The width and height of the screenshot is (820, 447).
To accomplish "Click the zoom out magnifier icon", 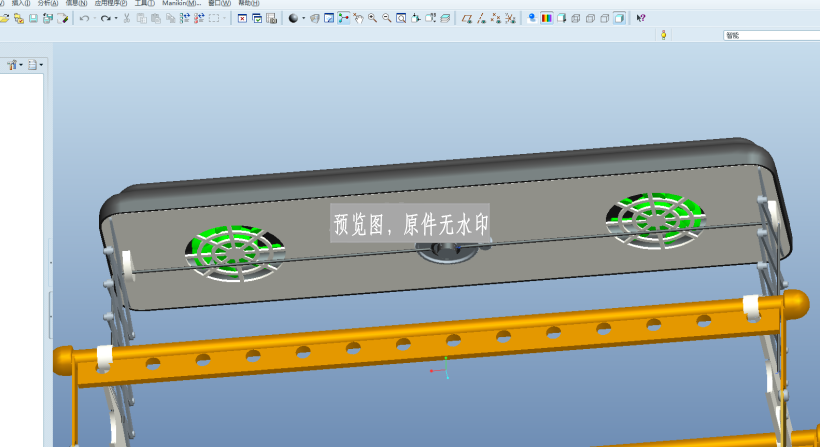I will point(387,18).
